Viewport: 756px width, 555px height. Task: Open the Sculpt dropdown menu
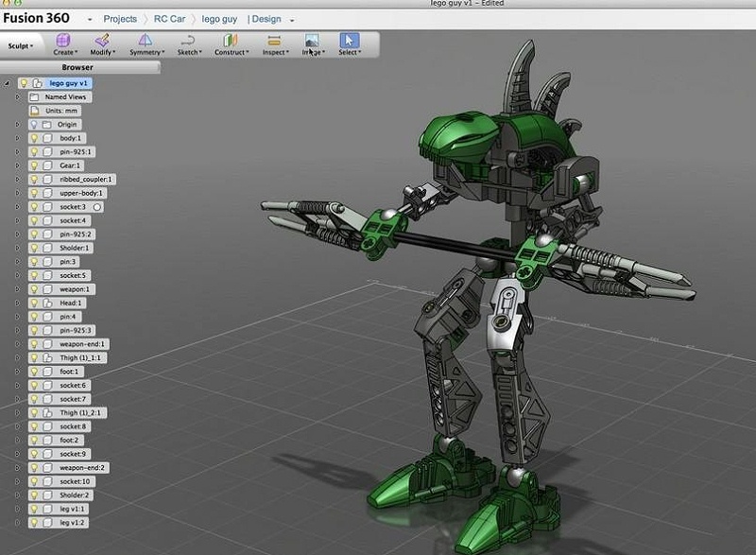(x=21, y=43)
